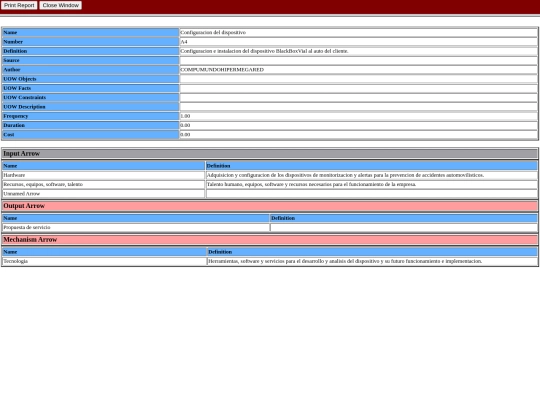This screenshot has width=540, height=405.
Task: Click the Input Arrow section header
Action: pyautogui.click(x=270, y=154)
